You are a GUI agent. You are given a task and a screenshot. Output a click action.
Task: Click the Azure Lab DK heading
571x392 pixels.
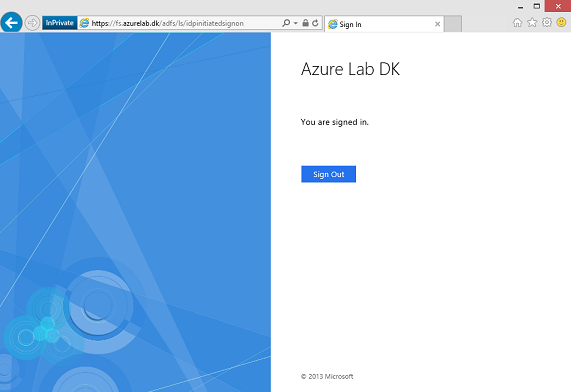click(350, 69)
